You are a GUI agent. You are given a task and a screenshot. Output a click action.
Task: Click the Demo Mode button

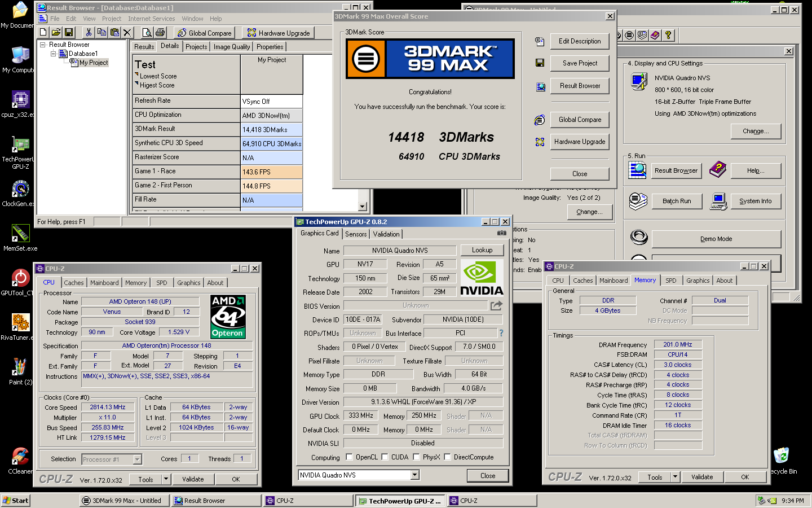coord(716,239)
